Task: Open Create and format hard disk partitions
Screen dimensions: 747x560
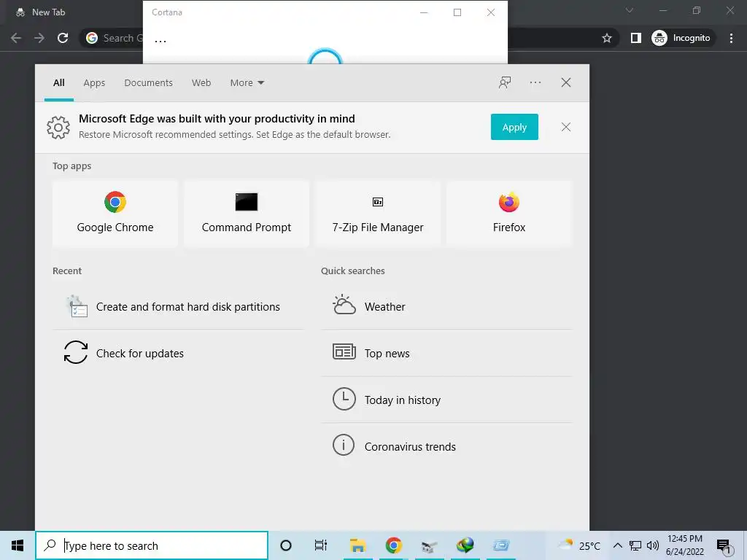Action: click(x=178, y=307)
